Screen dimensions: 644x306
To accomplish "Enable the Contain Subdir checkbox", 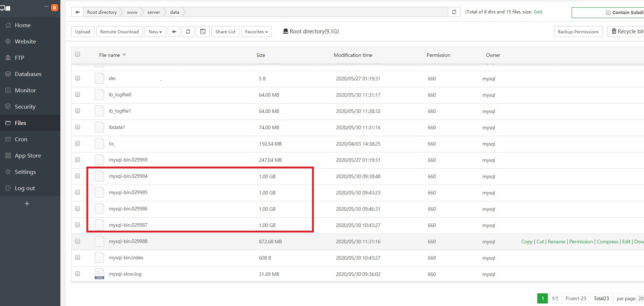I will [608, 12].
